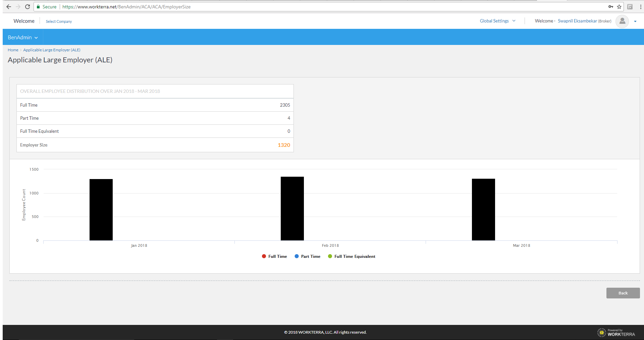Open Applicable Large Employer breadcrumb link
Image resolution: width=644 pixels, height=340 pixels.
pos(52,50)
